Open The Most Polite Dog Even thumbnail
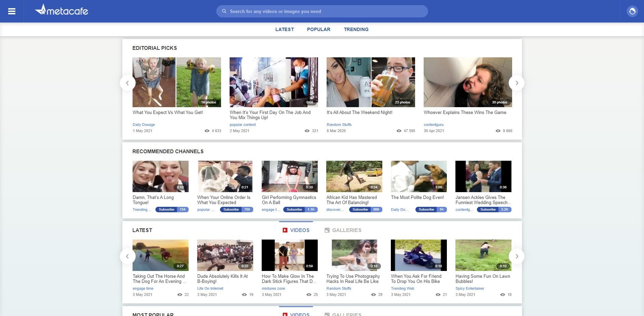 (419, 176)
